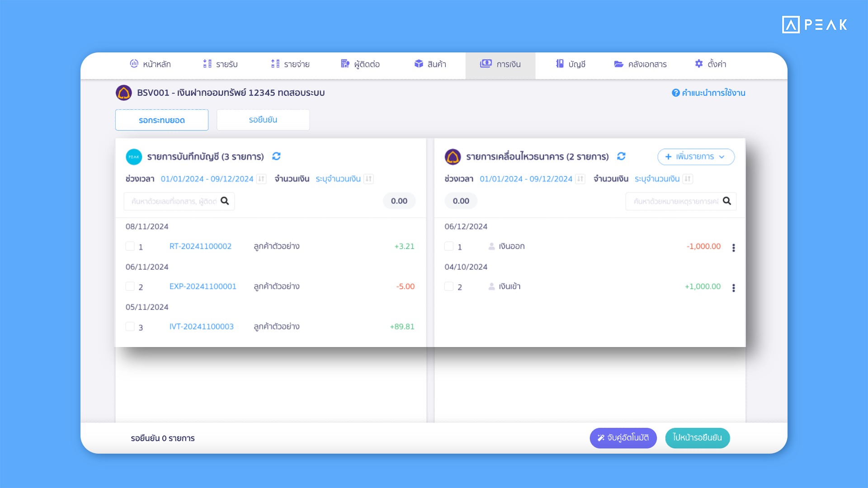This screenshot has height=488, width=868.
Task: Switch to the รอยืนยัน tab
Action: [263, 120]
